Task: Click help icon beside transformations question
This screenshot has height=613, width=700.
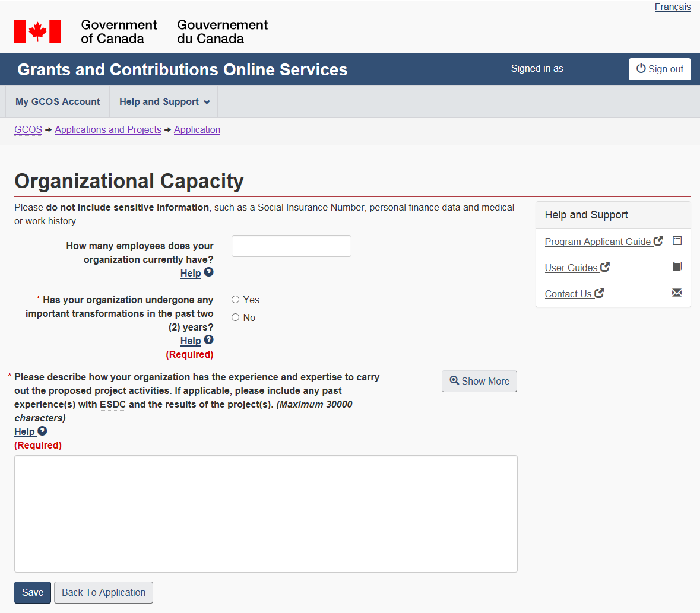Action: [x=208, y=340]
